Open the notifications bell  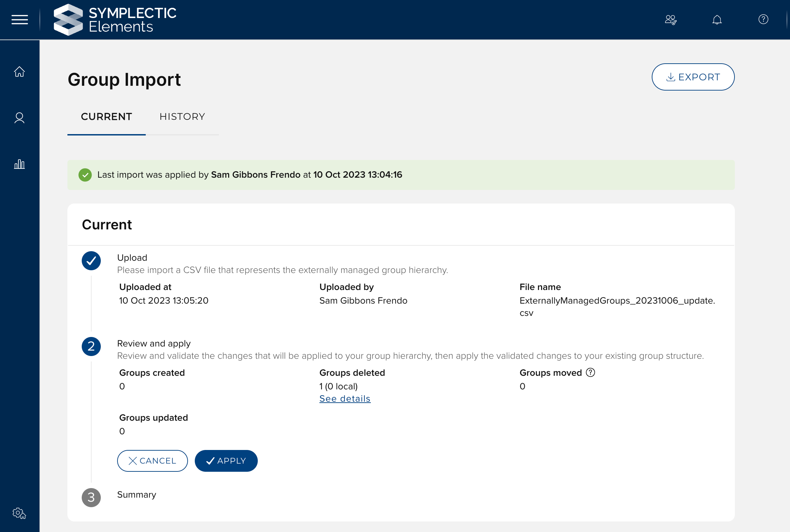pyautogui.click(x=717, y=20)
